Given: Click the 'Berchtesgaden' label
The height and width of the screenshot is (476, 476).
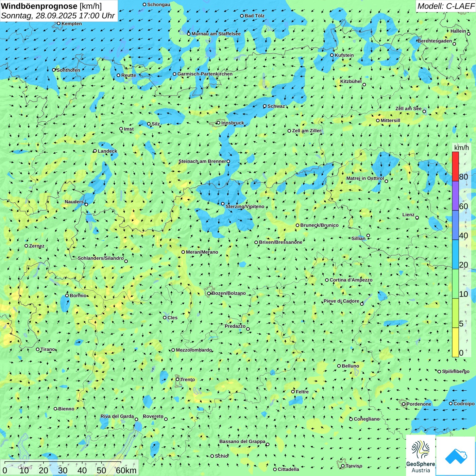Looking at the screenshot, I should (x=435, y=41).
